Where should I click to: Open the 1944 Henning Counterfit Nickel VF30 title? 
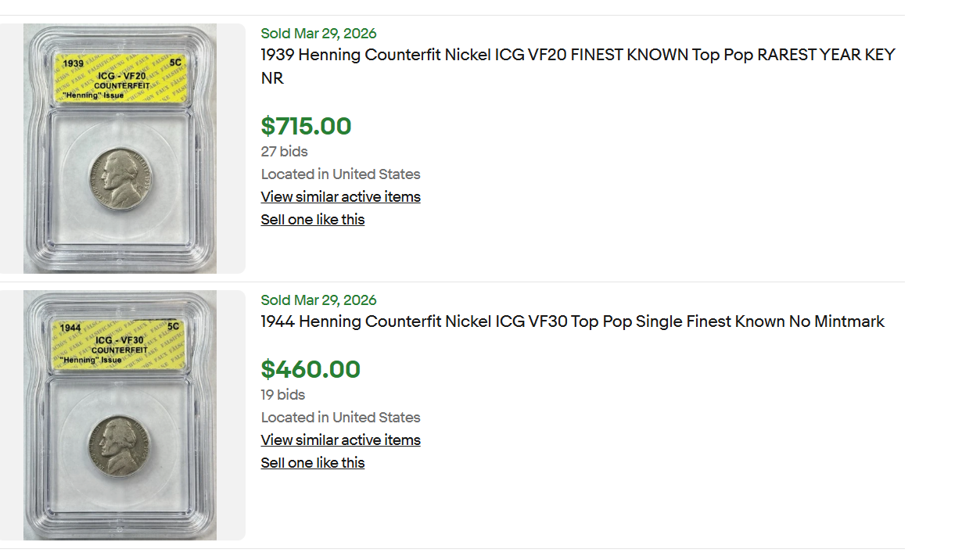(573, 321)
